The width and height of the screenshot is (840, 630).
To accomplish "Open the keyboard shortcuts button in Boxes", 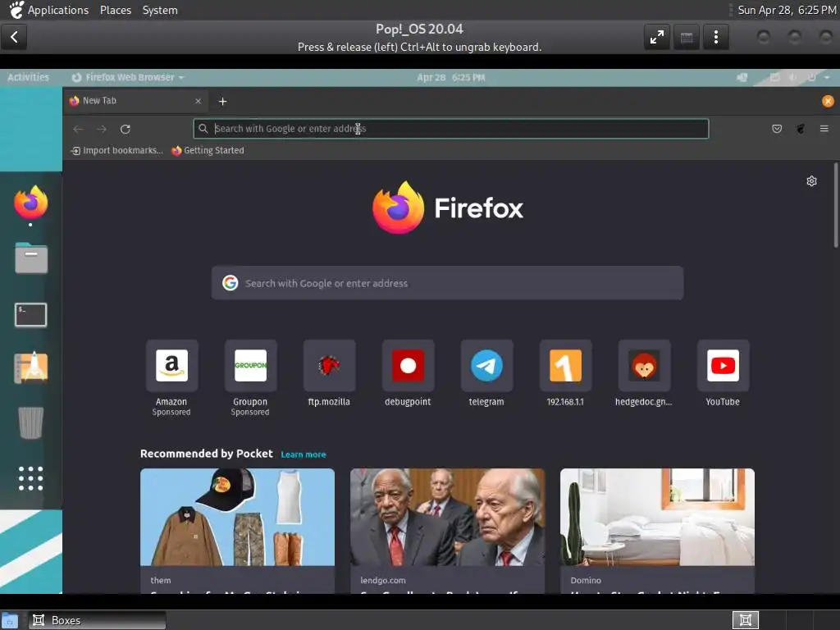I will click(x=687, y=37).
